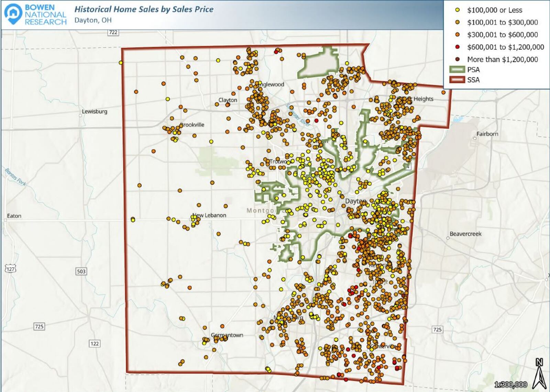Click the 1:300,000 map scale text

point(510,384)
